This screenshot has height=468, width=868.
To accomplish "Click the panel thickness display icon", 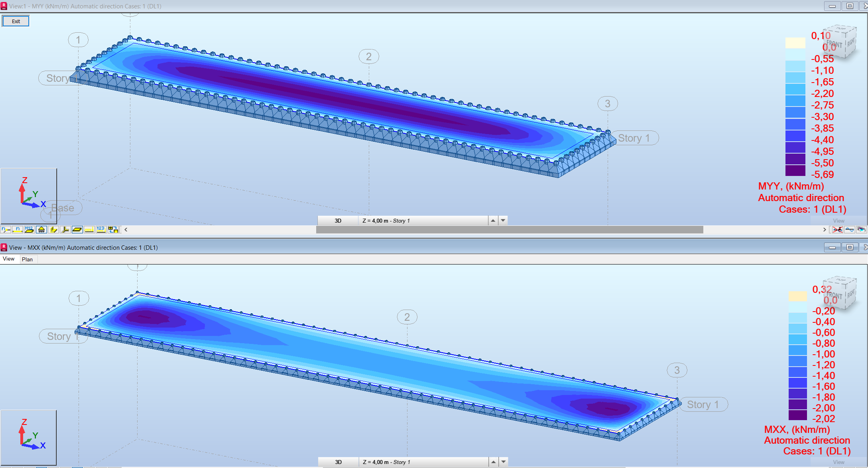I will pyautogui.click(x=77, y=229).
